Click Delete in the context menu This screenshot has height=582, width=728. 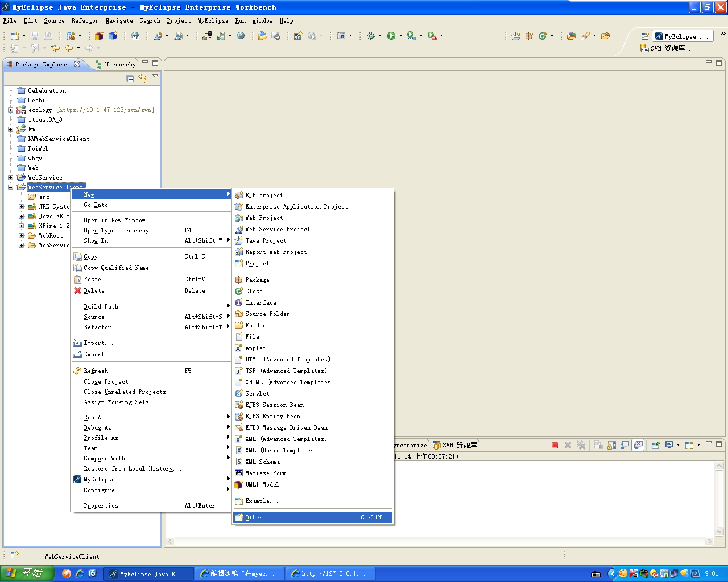pyautogui.click(x=151, y=291)
